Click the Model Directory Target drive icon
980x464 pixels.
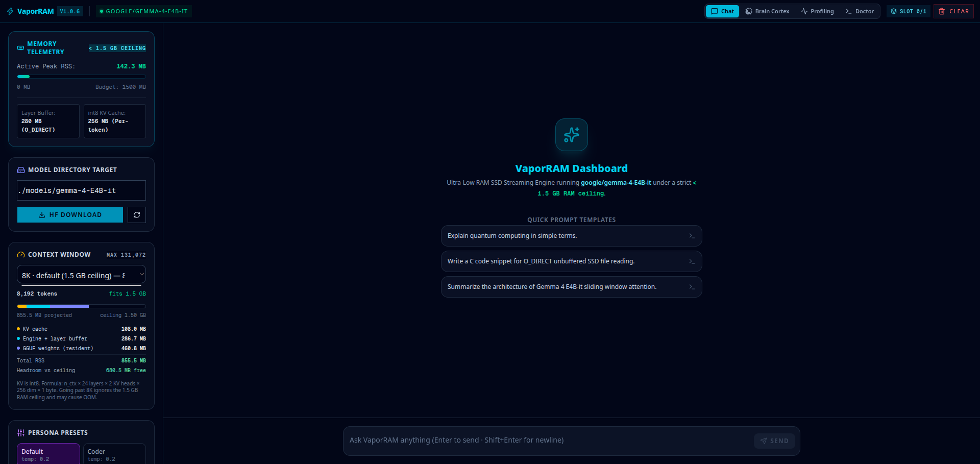pyautogui.click(x=21, y=170)
